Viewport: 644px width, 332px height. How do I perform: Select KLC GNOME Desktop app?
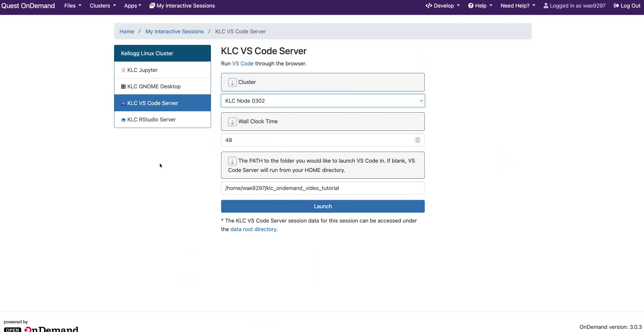click(x=162, y=87)
